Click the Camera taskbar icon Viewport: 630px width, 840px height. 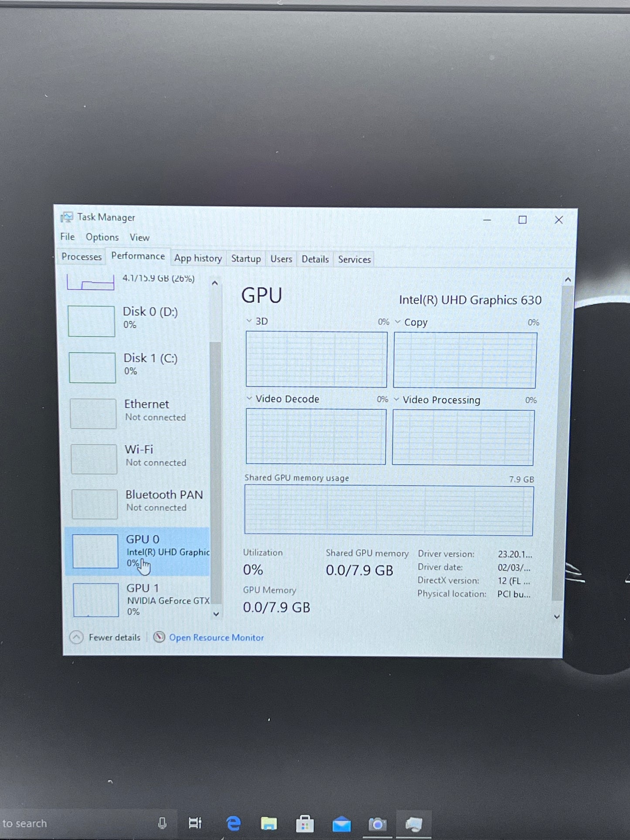point(378,824)
